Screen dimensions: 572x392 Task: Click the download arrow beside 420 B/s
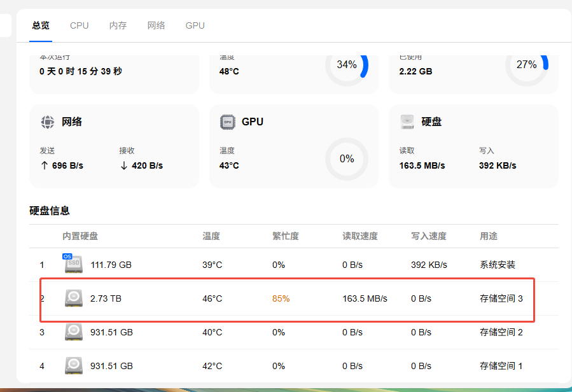coord(124,165)
